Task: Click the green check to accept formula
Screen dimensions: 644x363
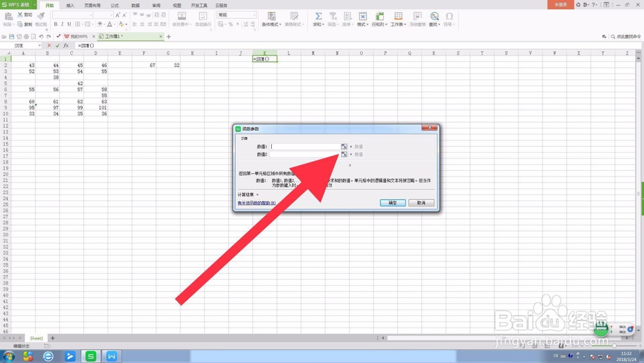Action: pyautogui.click(x=57, y=46)
